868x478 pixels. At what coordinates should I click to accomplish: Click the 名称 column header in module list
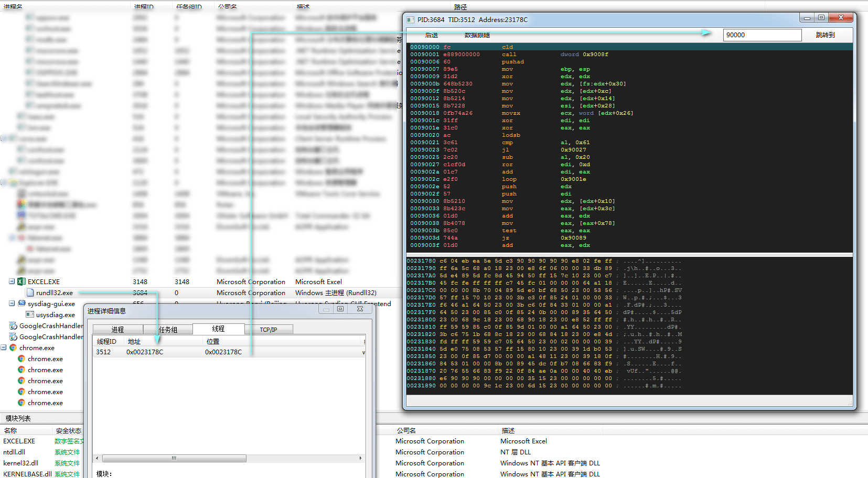click(x=10, y=430)
